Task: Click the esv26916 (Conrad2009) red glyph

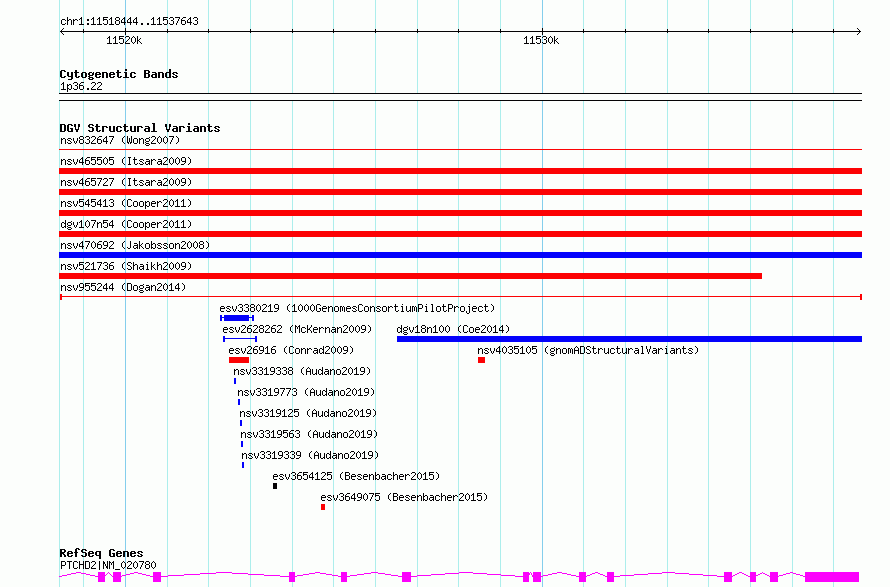Action: (x=239, y=360)
